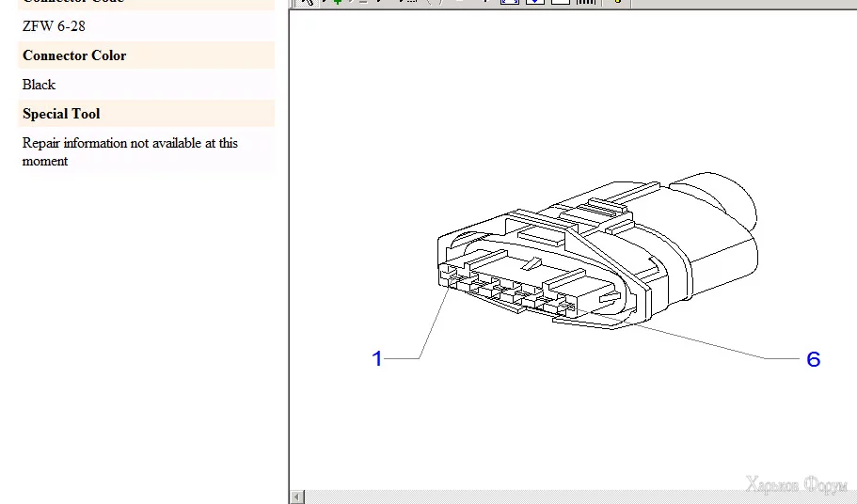Click the Black connector color value

(40, 85)
